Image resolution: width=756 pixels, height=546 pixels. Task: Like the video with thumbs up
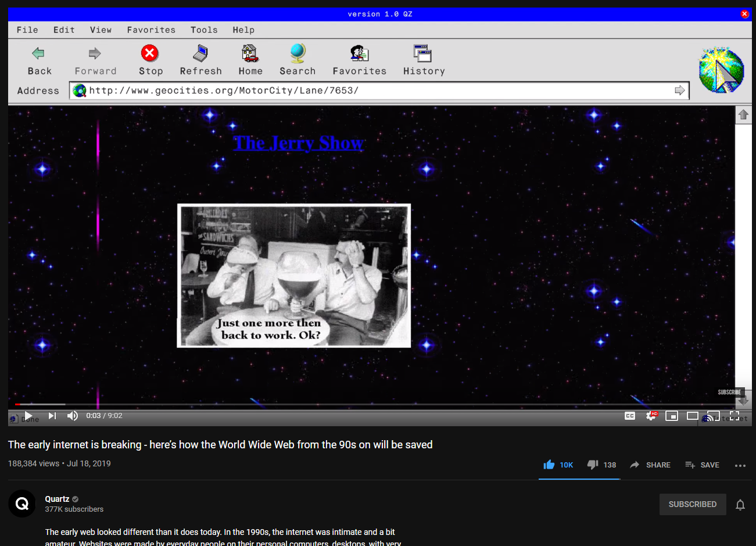pos(558,465)
